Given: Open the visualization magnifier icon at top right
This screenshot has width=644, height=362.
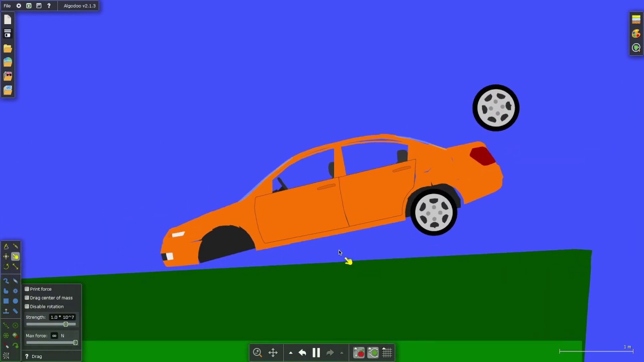Looking at the screenshot, I should tap(636, 48).
